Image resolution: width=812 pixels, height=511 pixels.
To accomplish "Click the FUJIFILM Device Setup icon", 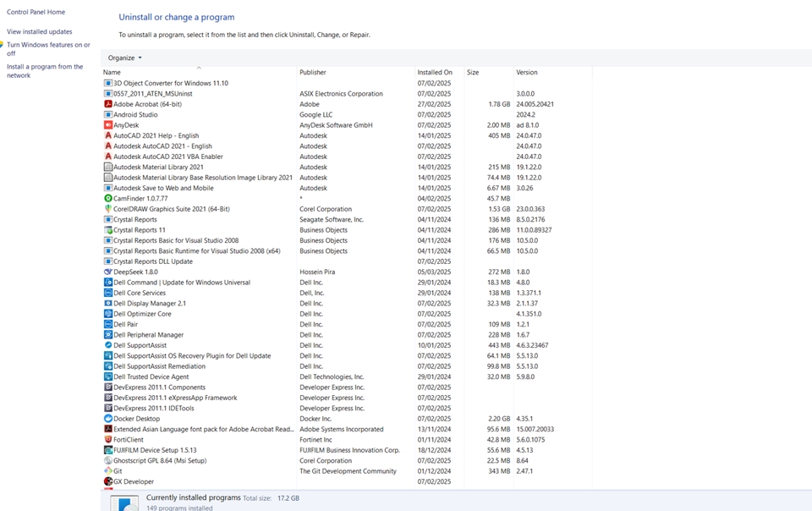I will (x=108, y=450).
